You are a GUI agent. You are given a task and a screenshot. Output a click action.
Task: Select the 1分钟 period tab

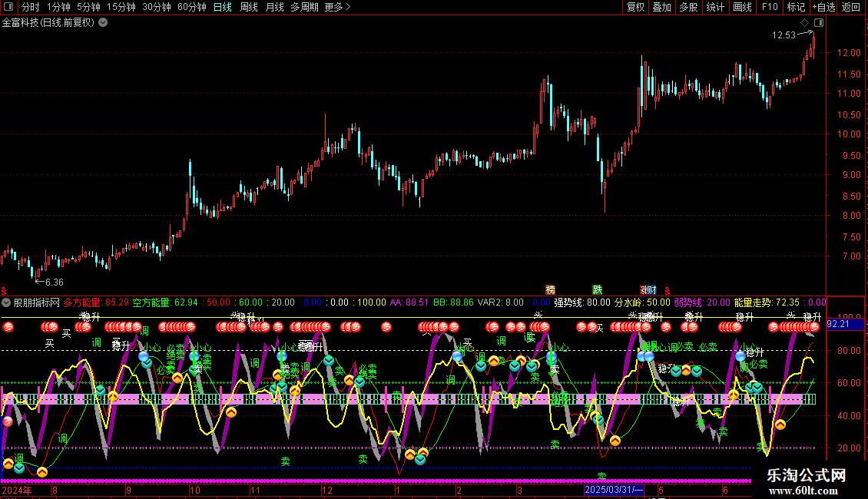pyautogui.click(x=58, y=7)
